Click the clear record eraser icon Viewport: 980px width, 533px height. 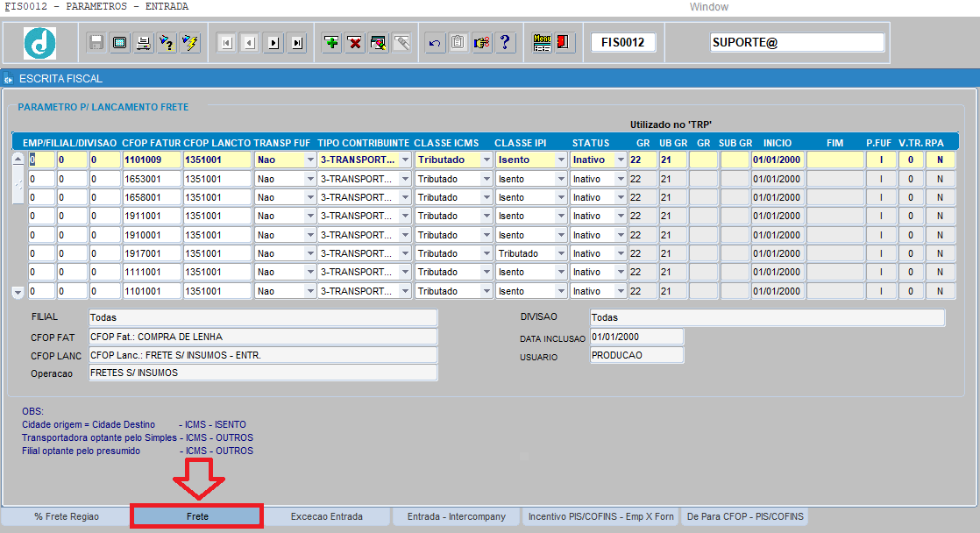379,42
